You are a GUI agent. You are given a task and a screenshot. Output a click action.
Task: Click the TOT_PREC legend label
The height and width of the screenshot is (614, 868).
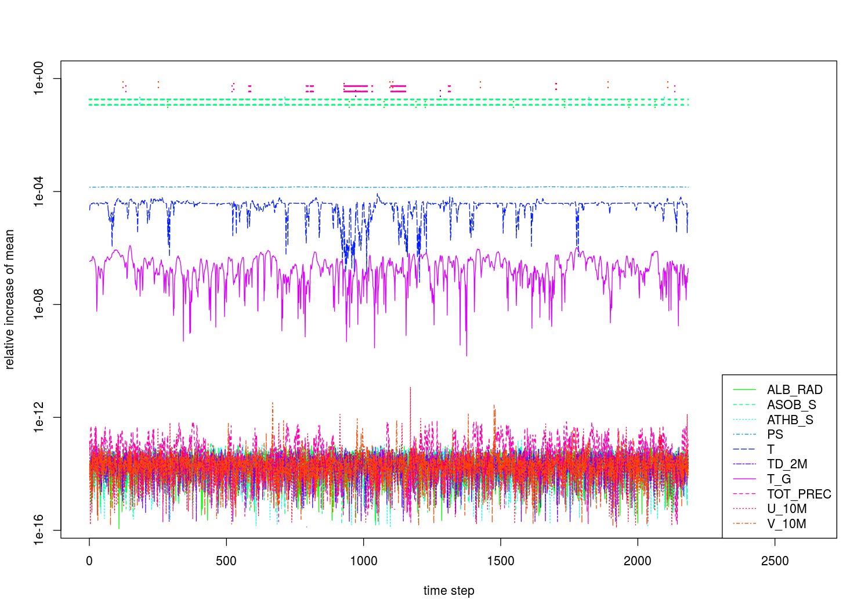point(799,494)
